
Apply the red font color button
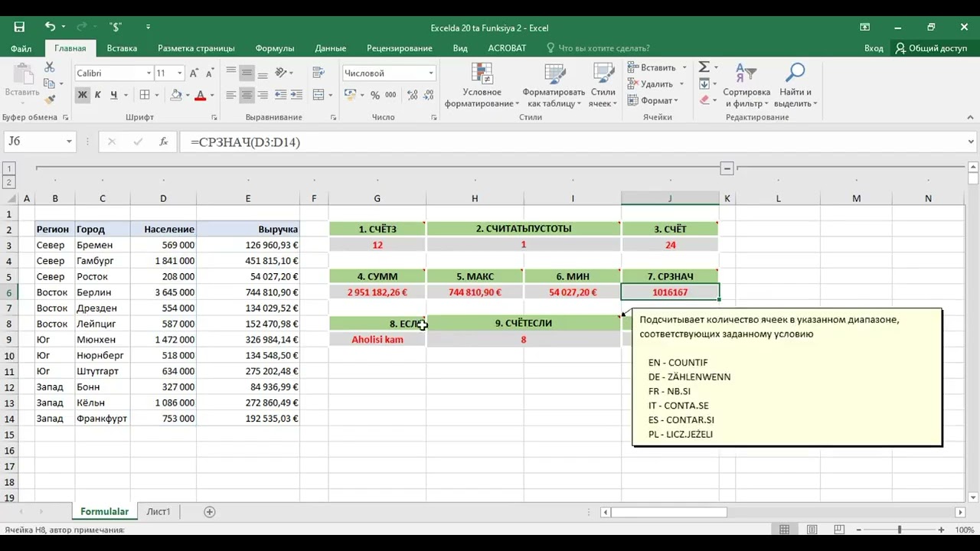(x=201, y=95)
